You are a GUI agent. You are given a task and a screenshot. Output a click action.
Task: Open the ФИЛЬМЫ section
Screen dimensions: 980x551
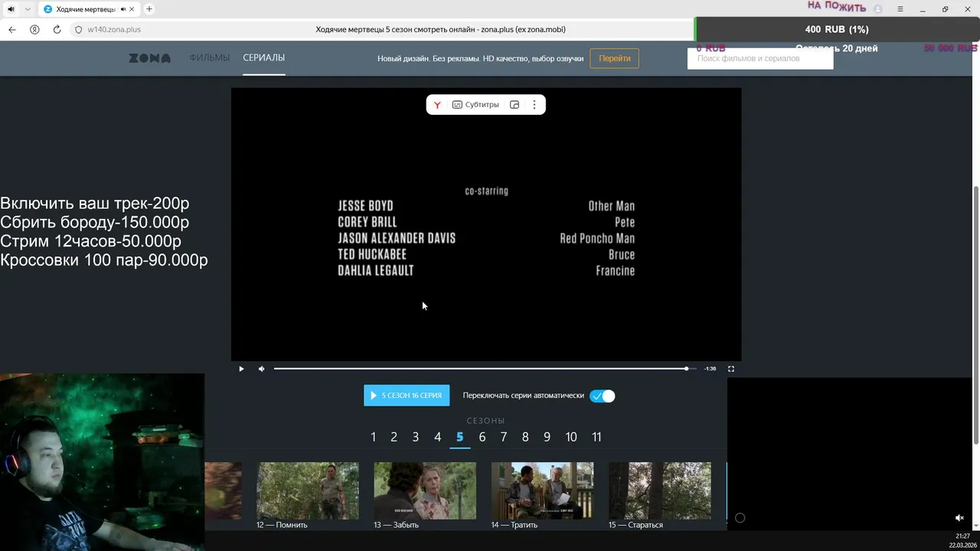210,58
